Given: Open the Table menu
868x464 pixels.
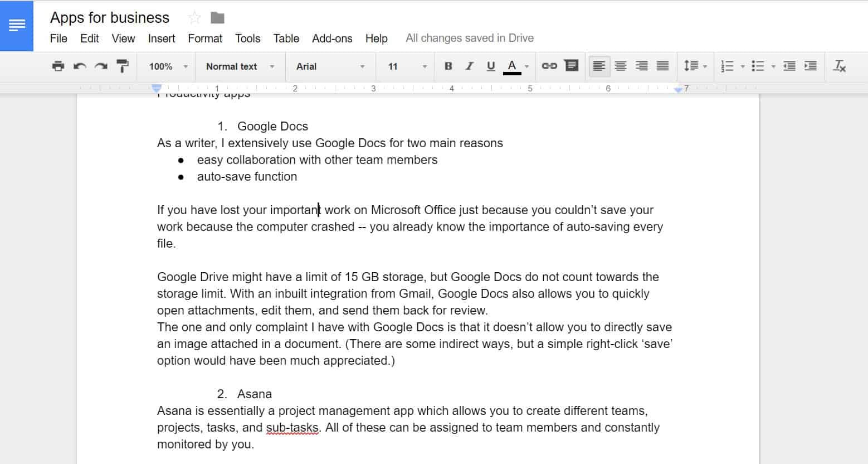Looking at the screenshot, I should (286, 38).
